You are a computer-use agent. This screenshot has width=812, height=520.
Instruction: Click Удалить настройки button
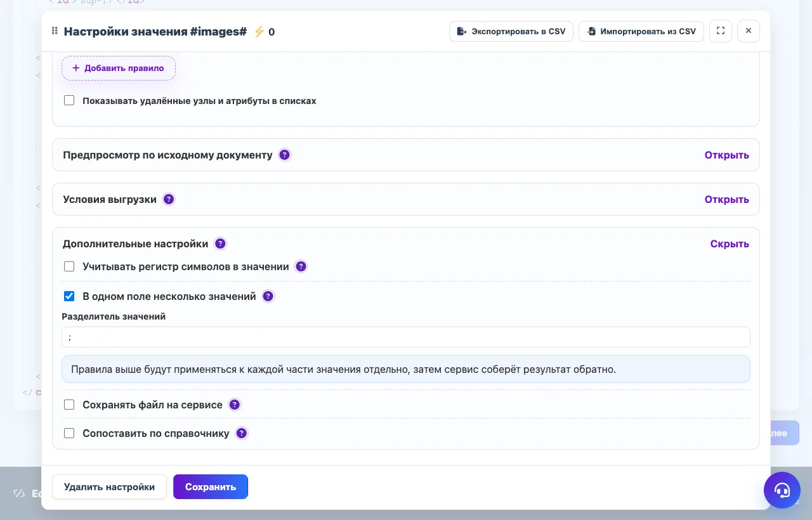(x=109, y=487)
